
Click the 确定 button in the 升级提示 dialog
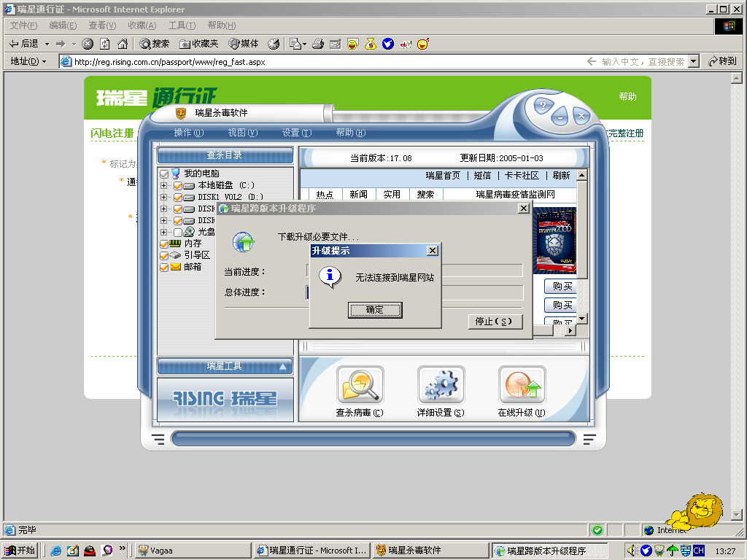[375, 310]
